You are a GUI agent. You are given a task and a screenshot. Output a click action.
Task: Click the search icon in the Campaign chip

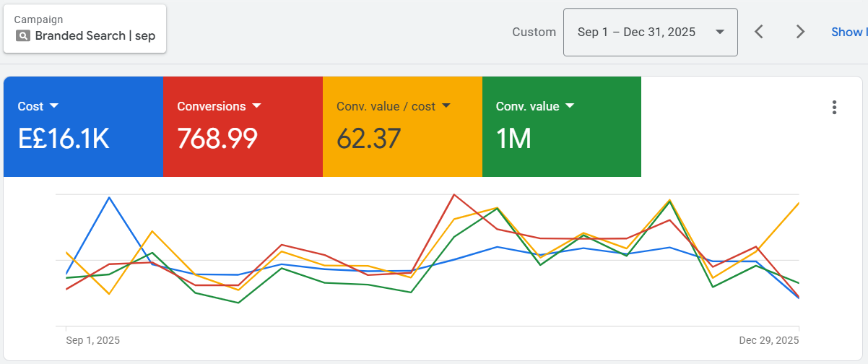(23, 36)
